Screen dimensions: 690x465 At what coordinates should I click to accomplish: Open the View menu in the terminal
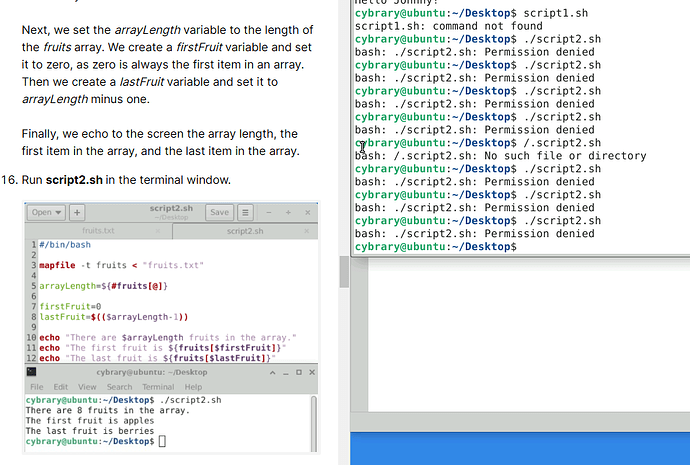[87, 387]
